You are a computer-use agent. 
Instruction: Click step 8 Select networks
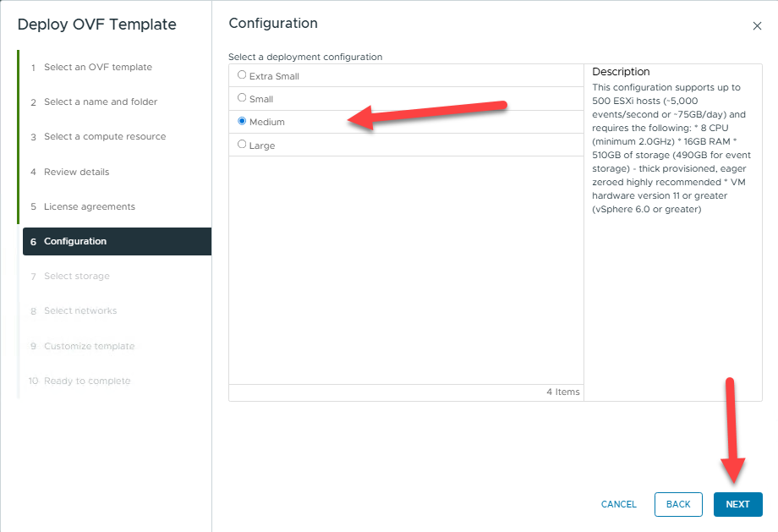(79, 310)
